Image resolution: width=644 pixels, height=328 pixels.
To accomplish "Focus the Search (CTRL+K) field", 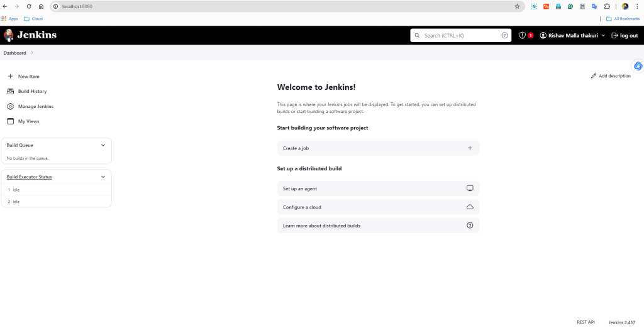I will [460, 35].
